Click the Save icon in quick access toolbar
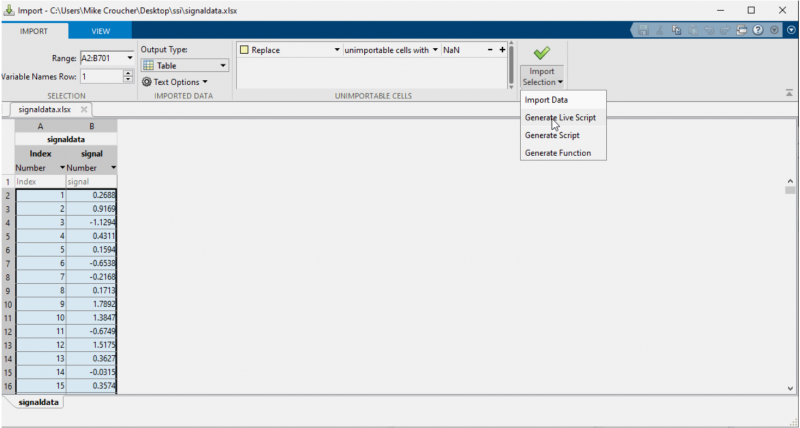The image size is (800, 428). click(643, 31)
